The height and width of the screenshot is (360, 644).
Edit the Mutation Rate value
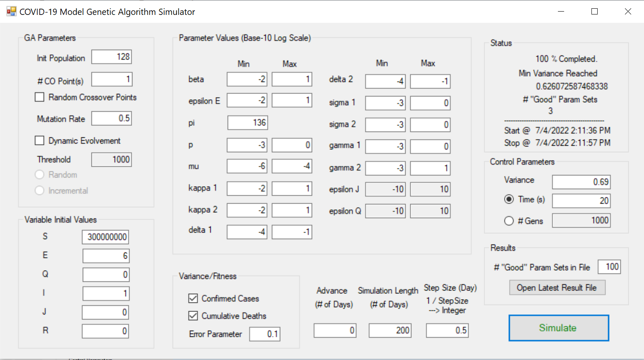point(111,118)
